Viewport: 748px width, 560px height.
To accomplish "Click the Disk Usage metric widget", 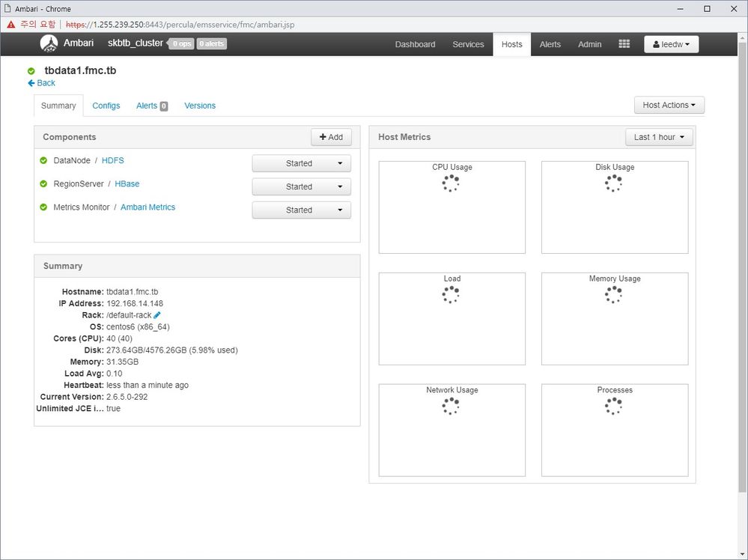I will (615, 207).
